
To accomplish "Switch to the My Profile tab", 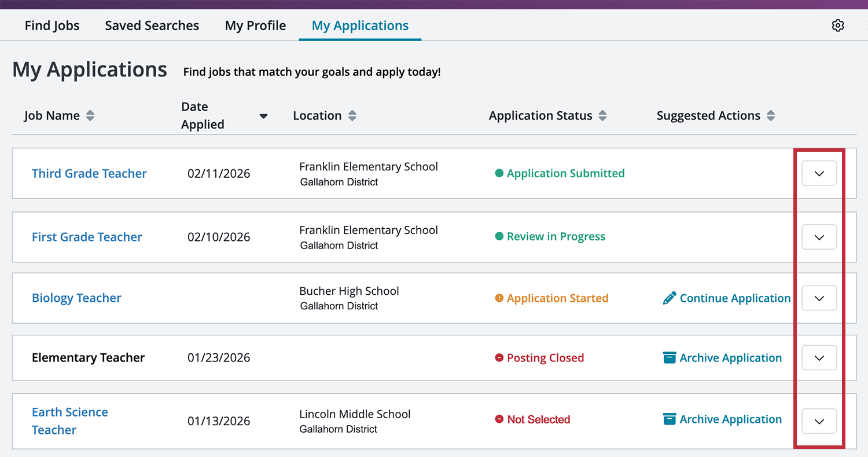I will point(255,25).
